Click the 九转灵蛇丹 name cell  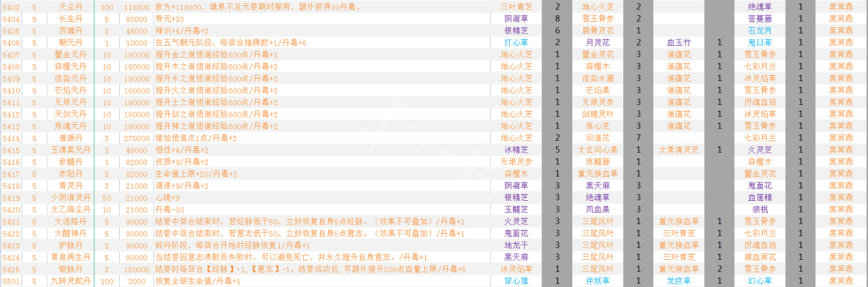[x=71, y=281]
